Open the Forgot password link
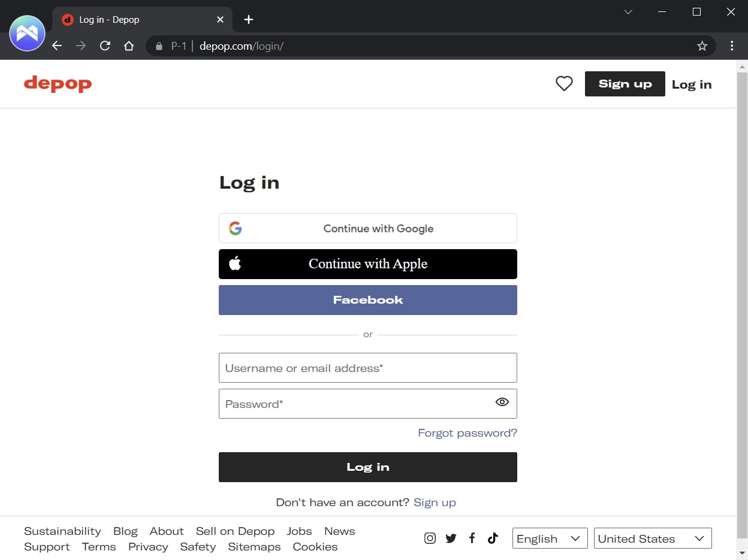 point(467,433)
